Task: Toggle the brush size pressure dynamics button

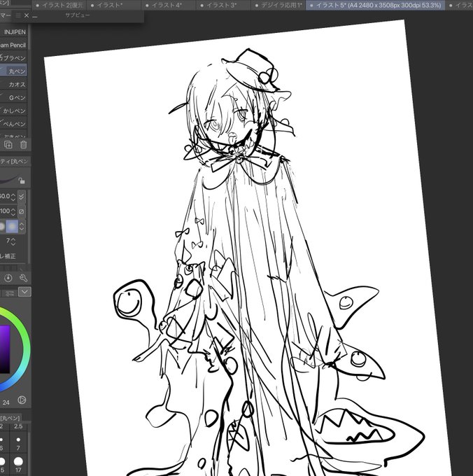Action: pos(21,197)
